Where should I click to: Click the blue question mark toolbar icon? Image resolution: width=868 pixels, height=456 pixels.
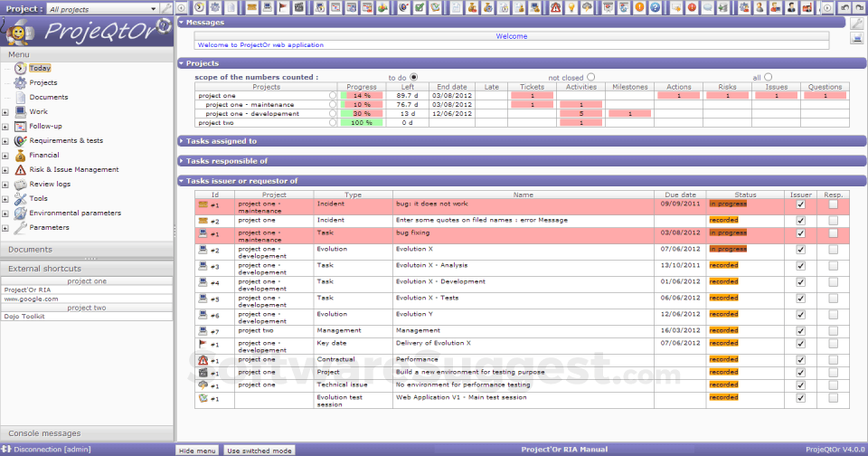coord(656,7)
